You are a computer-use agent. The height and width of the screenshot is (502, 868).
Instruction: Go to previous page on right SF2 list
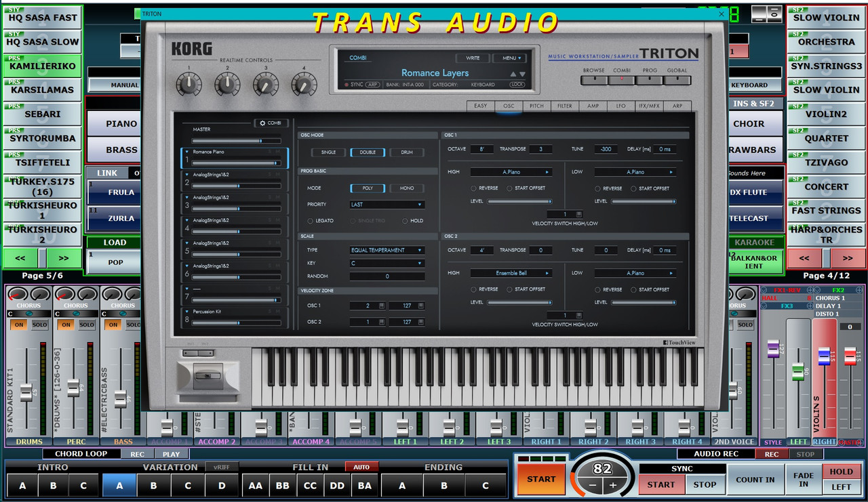pyautogui.click(x=804, y=258)
